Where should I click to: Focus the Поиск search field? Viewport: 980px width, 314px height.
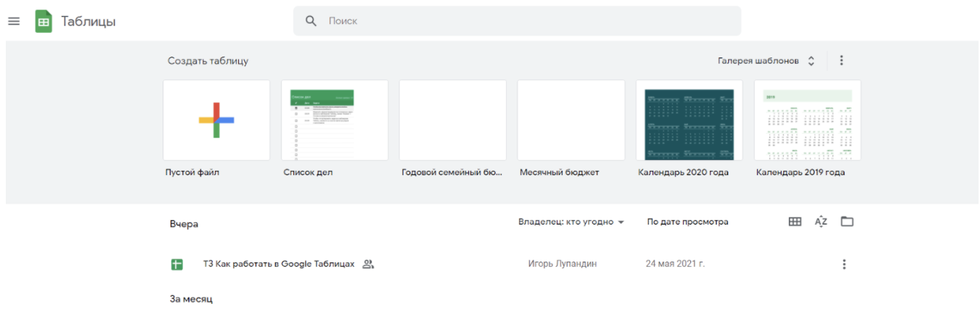click(517, 21)
